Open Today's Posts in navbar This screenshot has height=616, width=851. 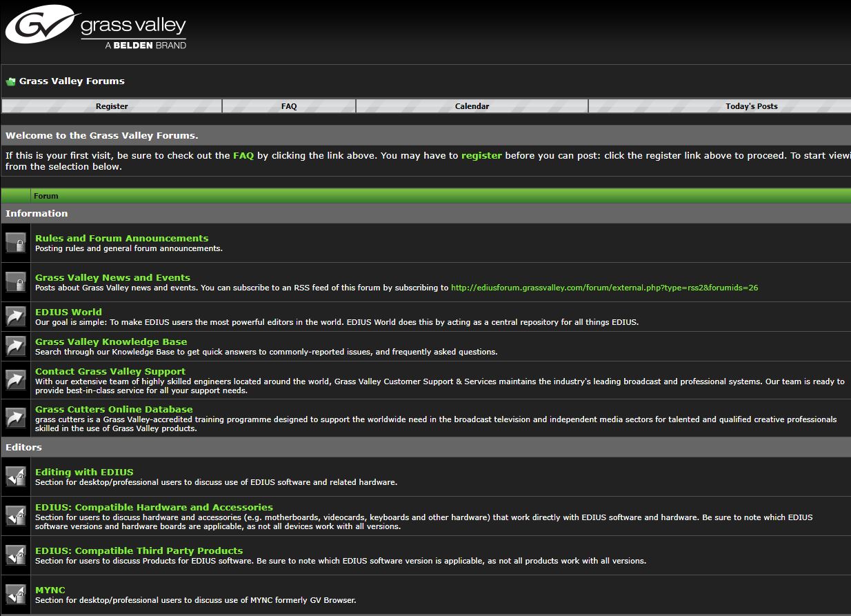(x=751, y=106)
